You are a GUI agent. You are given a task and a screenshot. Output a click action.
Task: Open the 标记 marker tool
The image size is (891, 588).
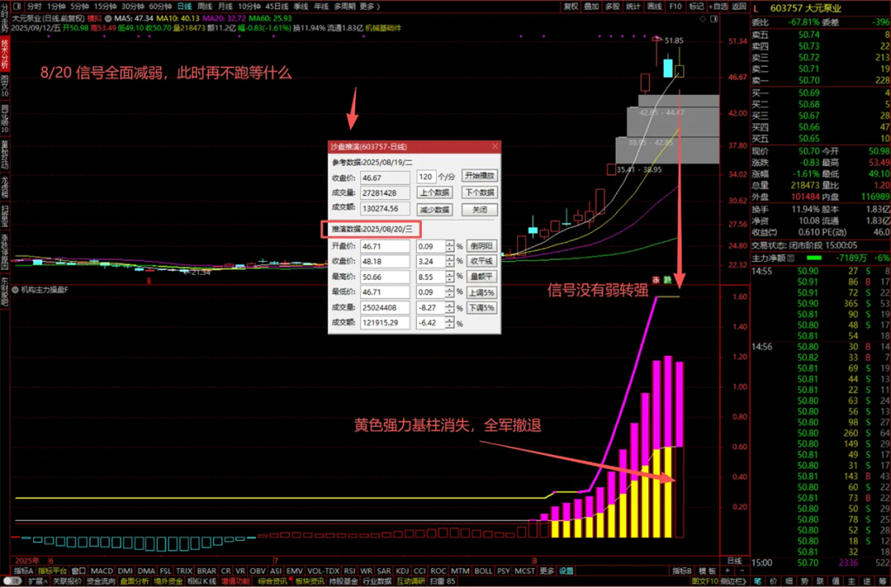(x=694, y=7)
